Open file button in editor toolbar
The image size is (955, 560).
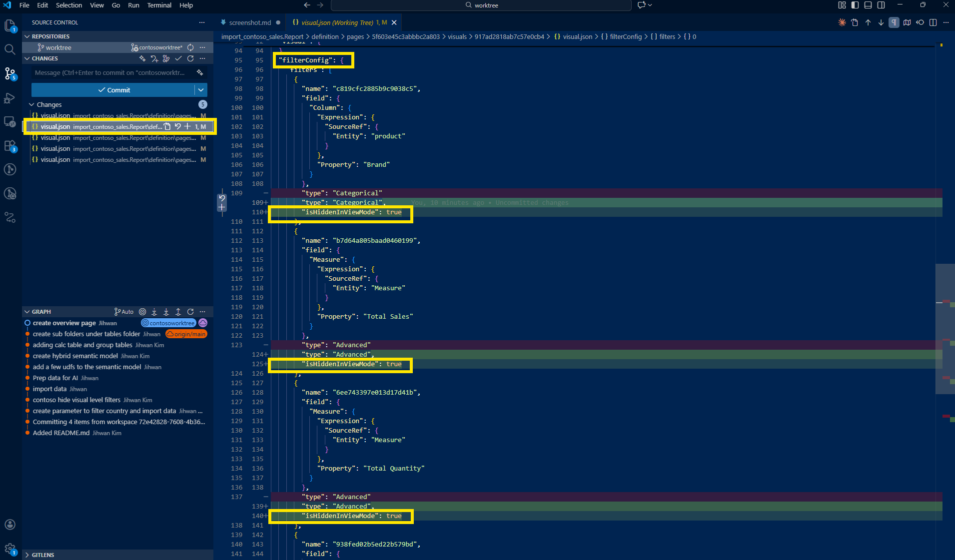click(855, 22)
